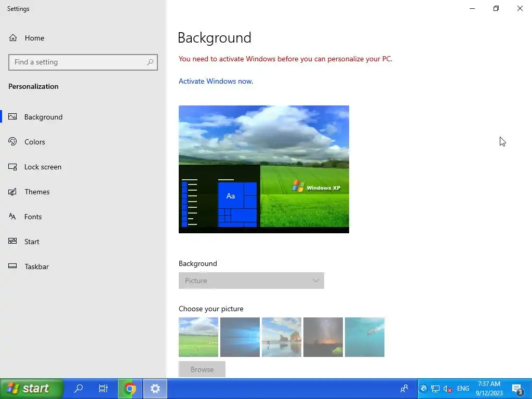Click the Lock screen icon
The height and width of the screenshot is (399, 532).
(12, 167)
